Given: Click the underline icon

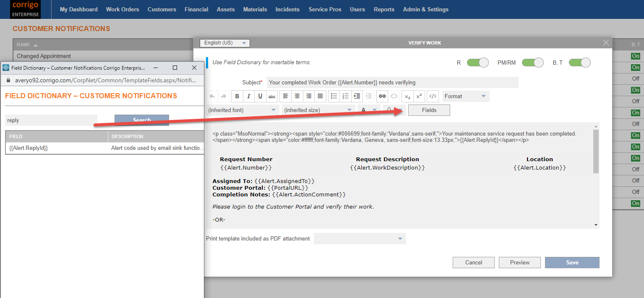Looking at the screenshot, I should pos(260,96).
